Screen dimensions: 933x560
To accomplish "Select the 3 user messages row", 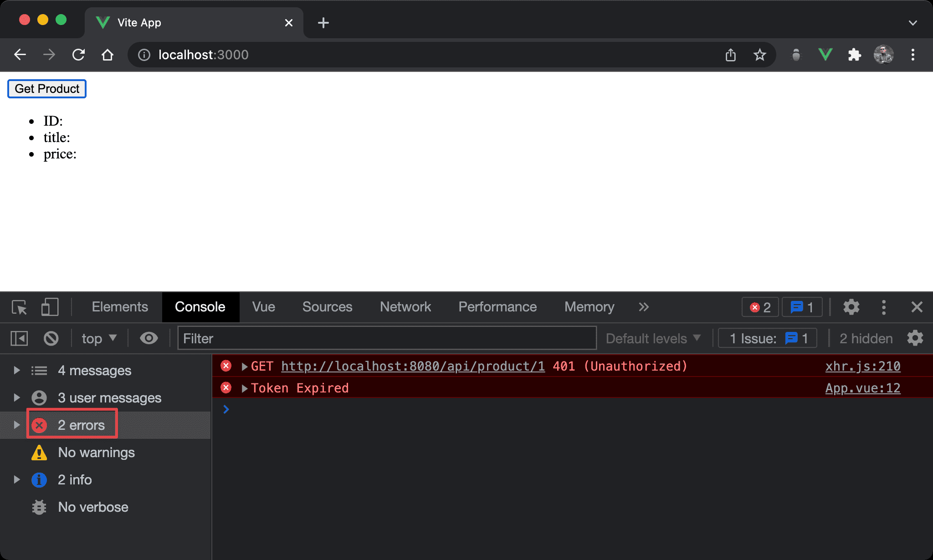I will (105, 398).
